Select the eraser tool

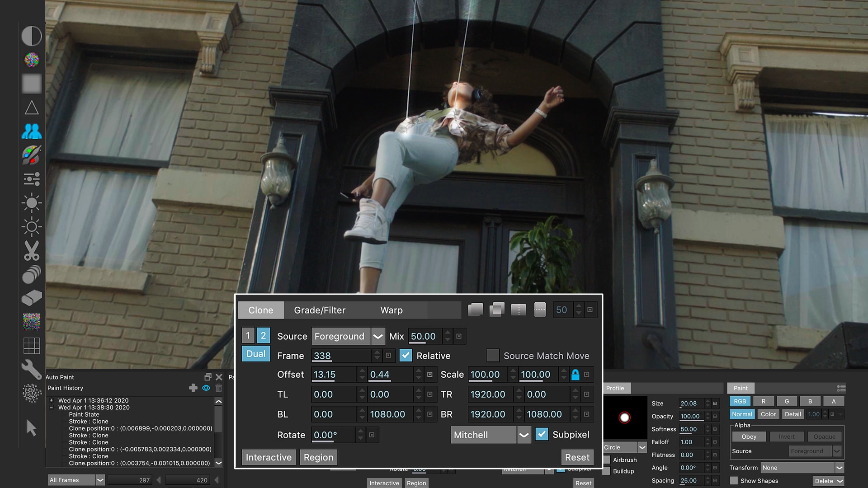pos(32,298)
